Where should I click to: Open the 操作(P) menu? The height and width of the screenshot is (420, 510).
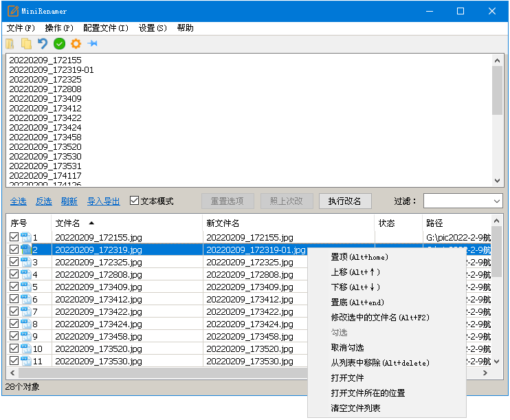[x=59, y=28]
